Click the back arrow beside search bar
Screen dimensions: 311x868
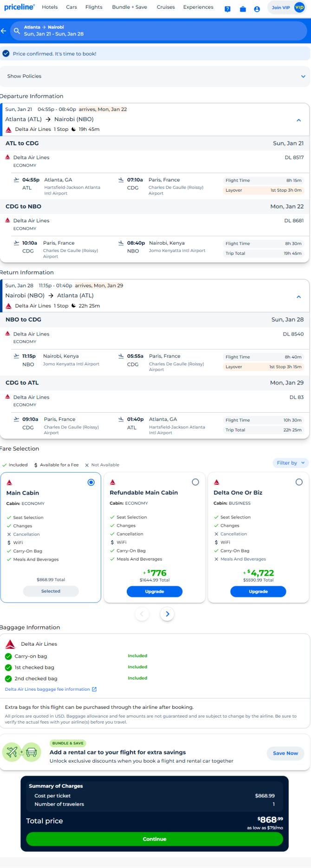click(x=4, y=31)
